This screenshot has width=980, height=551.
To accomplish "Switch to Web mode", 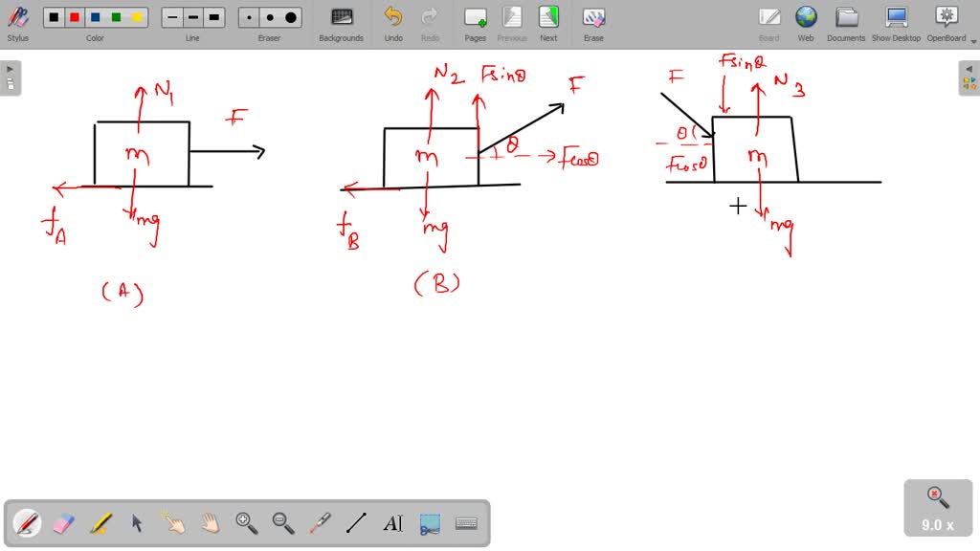I will coord(806,23).
